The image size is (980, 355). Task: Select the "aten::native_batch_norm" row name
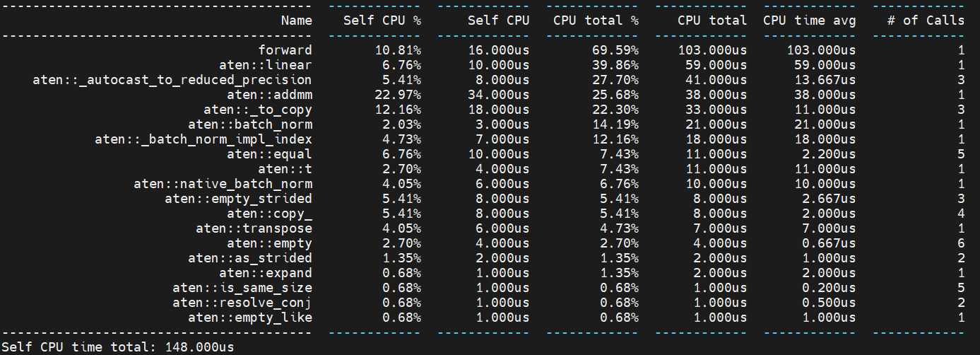click(x=223, y=184)
